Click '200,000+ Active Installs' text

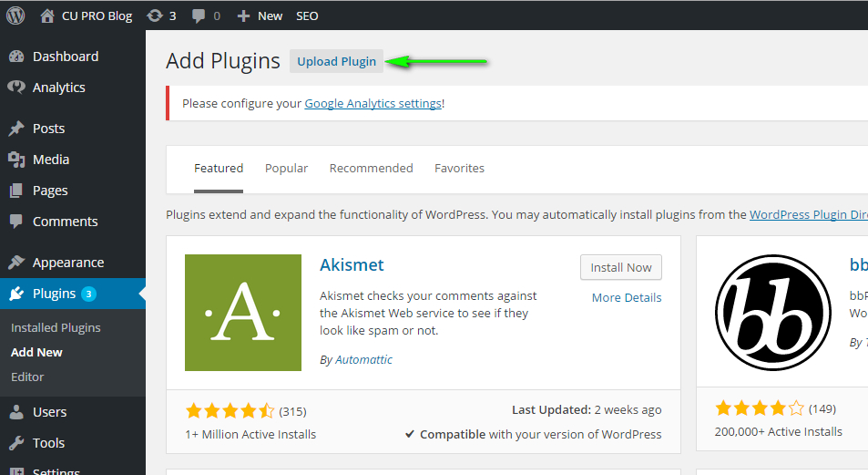[779, 432]
